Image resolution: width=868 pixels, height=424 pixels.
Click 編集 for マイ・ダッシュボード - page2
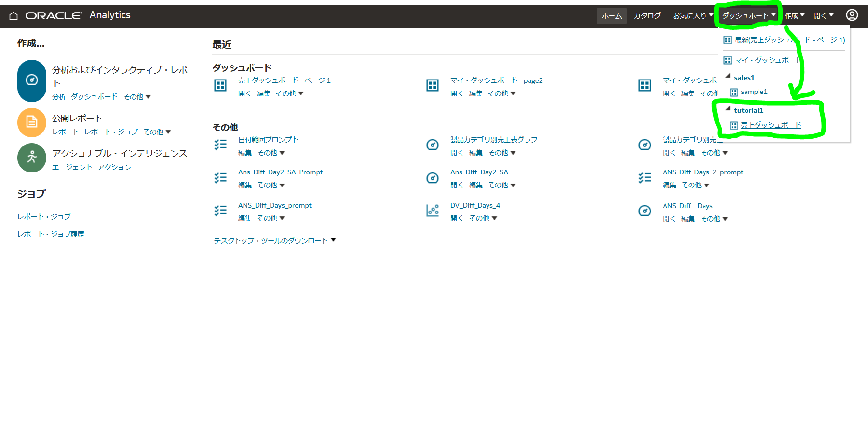click(475, 93)
